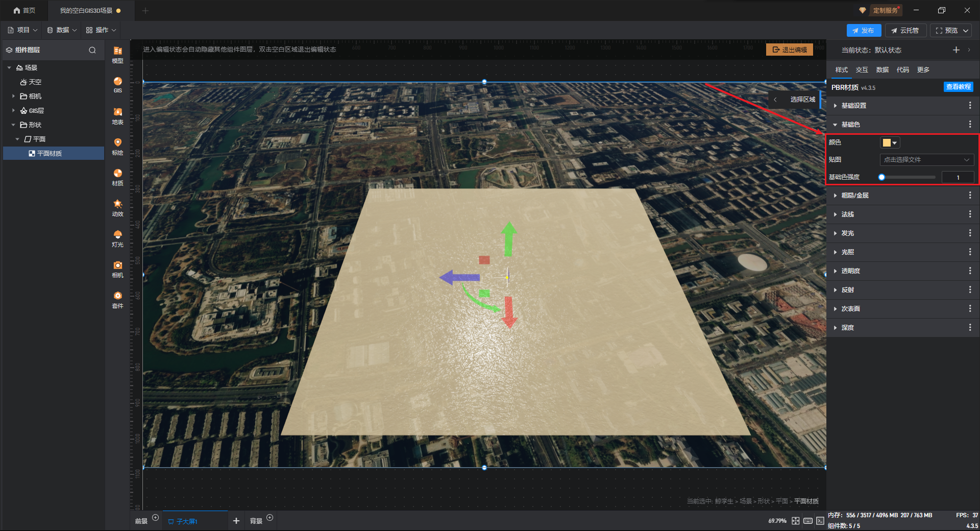Select the 平面材质 layer item

tap(50, 153)
